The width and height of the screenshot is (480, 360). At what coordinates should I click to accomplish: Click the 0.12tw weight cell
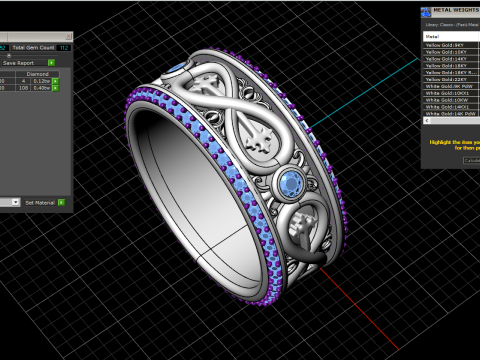click(x=42, y=81)
